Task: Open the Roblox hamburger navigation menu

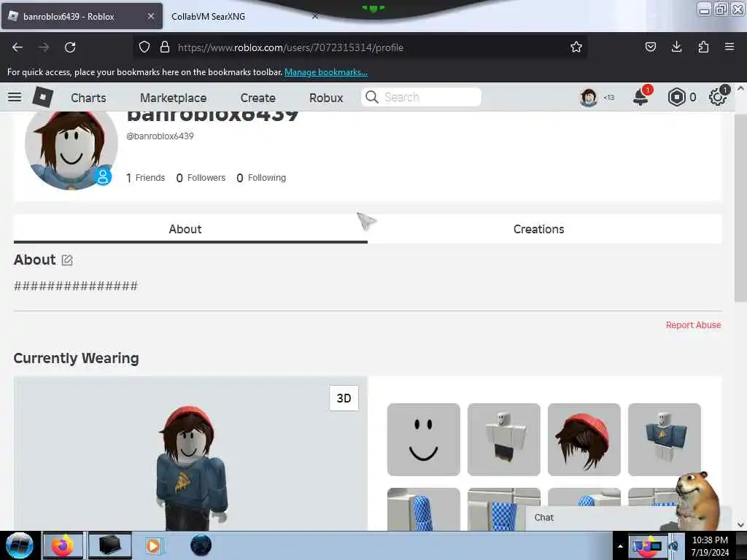Action: click(x=15, y=97)
